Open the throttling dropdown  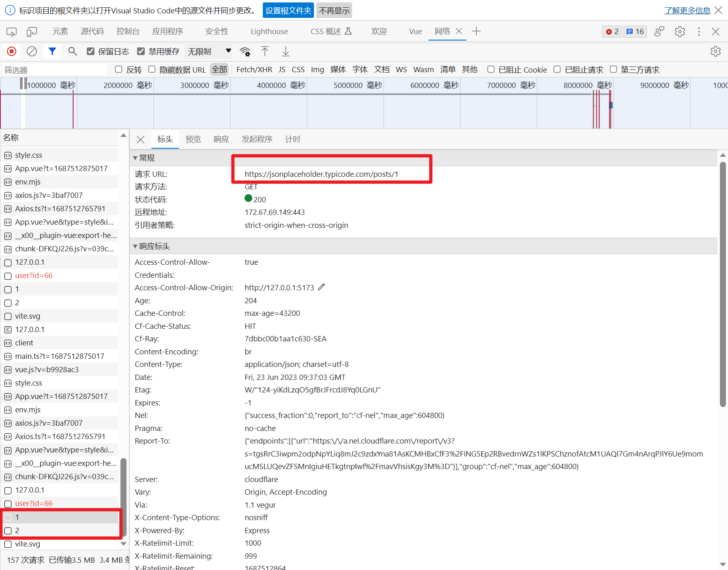209,51
